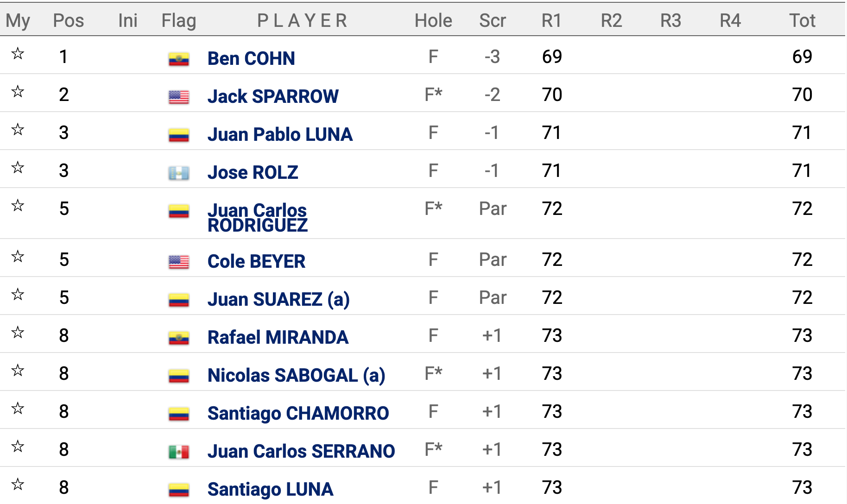Toggle favorite star for Ben COHN
The height and width of the screenshot is (504, 847).
(18, 54)
